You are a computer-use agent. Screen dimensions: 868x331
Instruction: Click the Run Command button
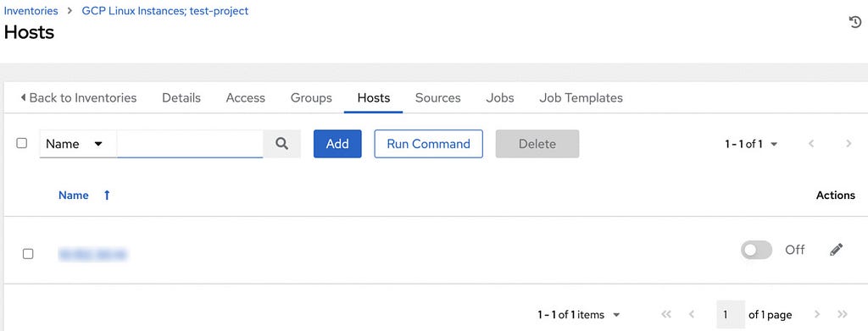[428, 144]
